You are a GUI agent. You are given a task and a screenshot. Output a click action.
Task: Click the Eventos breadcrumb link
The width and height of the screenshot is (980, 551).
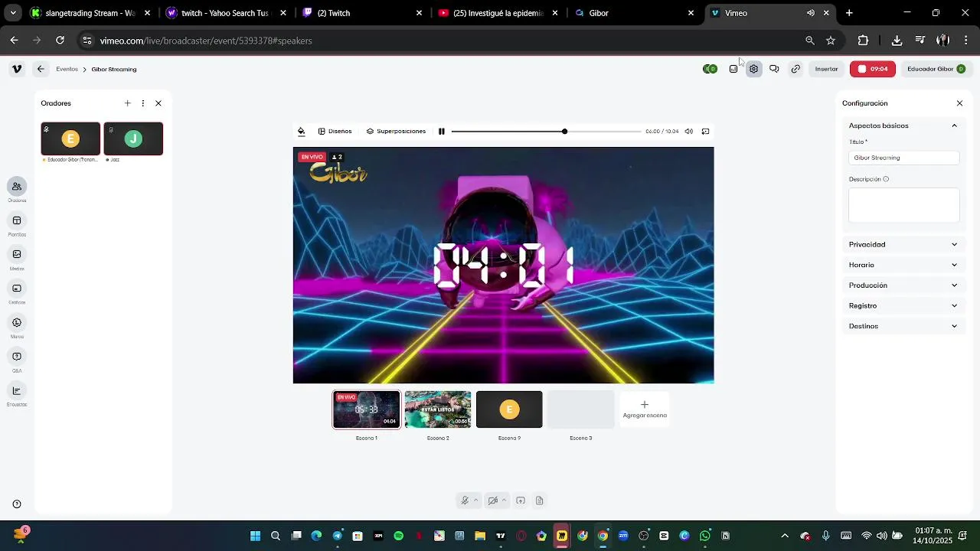pos(67,69)
